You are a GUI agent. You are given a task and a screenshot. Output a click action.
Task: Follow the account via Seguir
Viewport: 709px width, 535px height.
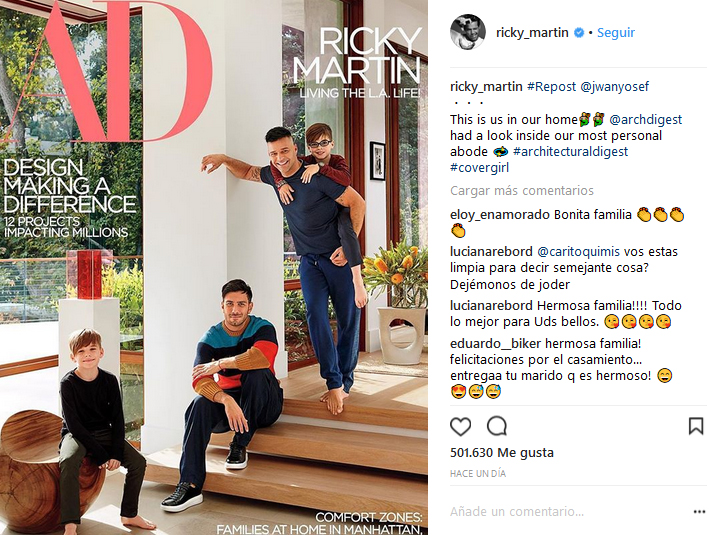click(x=616, y=33)
